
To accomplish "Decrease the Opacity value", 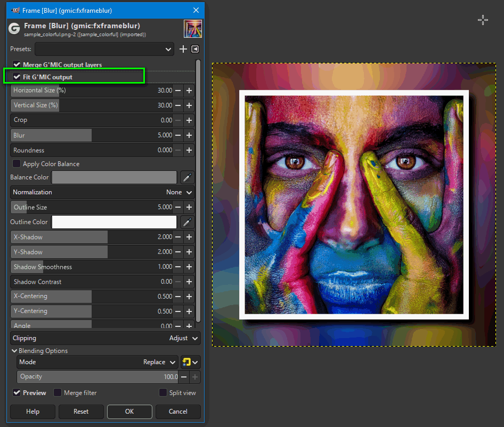I will [184, 377].
